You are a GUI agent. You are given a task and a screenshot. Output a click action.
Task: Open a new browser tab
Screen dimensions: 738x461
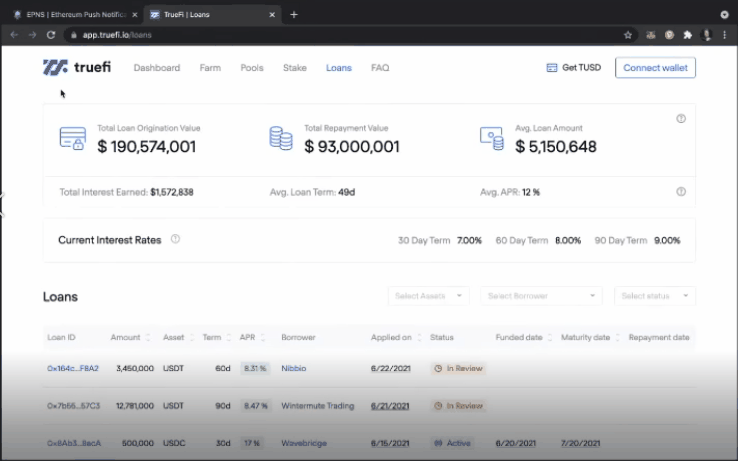[x=294, y=15]
